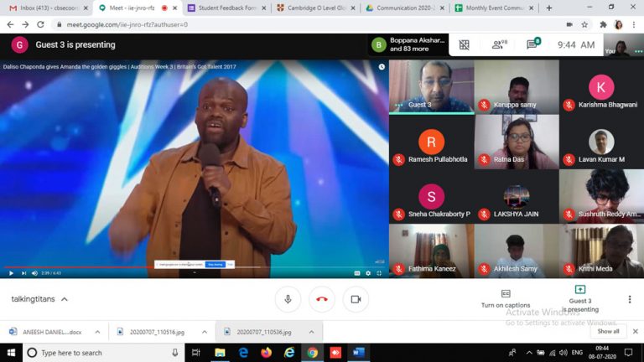The height and width of the screenshot is (362, 644).
Task: Toggle subtitles in presented video player
Action: pos(357,273)
